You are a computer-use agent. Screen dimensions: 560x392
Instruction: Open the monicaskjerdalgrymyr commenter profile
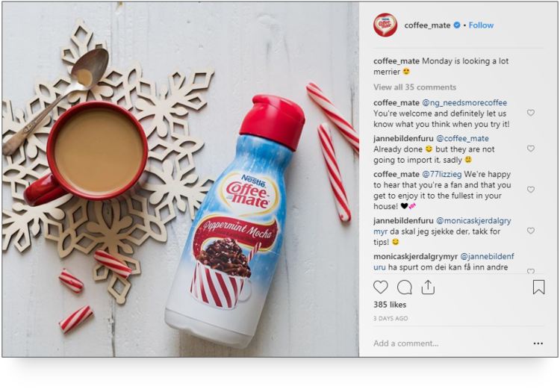(415, 256)
